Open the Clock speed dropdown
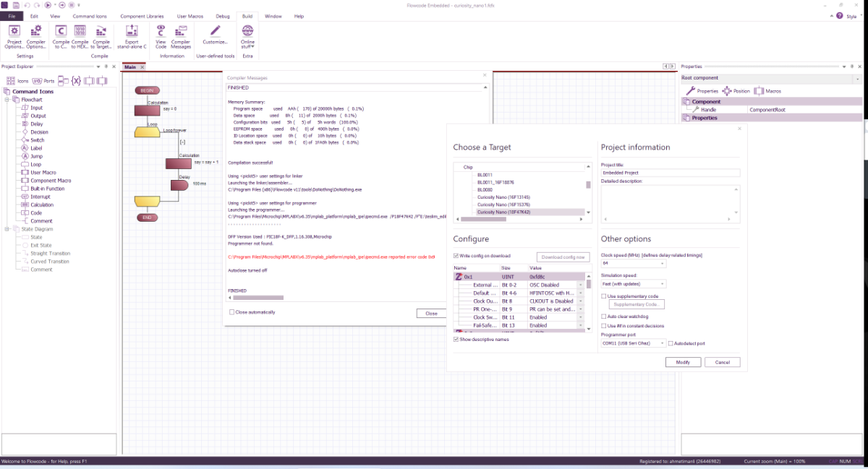This screenshot has width=868, height=469. coord(663,264)
